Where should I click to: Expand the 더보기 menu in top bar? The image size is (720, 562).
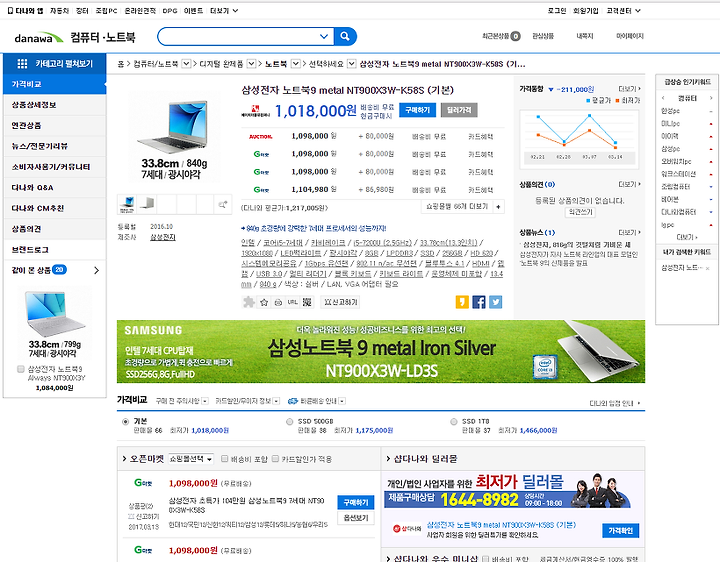click(x=224, y=11)
